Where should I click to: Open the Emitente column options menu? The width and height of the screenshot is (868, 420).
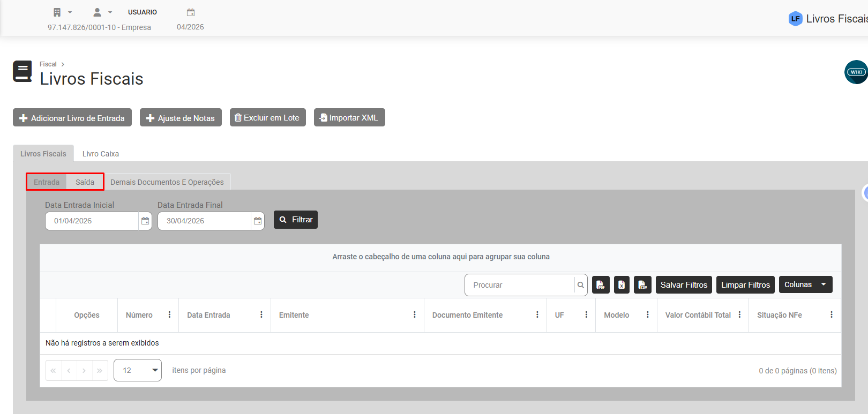pyautogui.click(x=415, y=315)
